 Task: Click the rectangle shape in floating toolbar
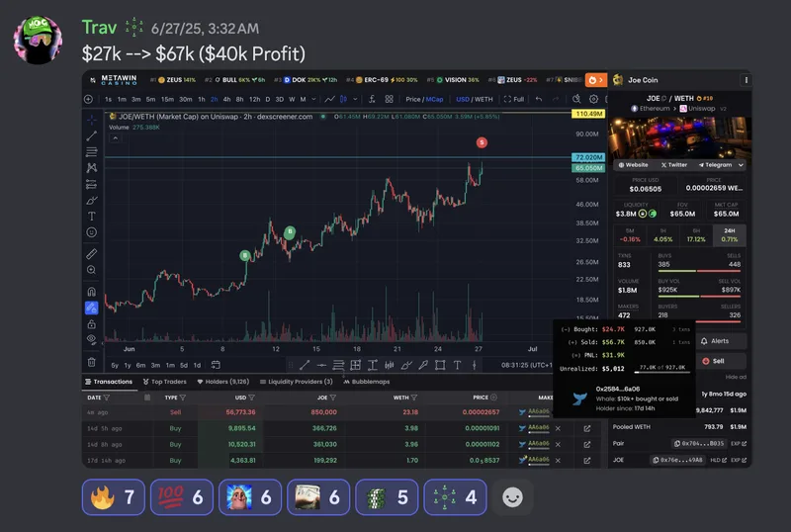click(x=440, y=365)
